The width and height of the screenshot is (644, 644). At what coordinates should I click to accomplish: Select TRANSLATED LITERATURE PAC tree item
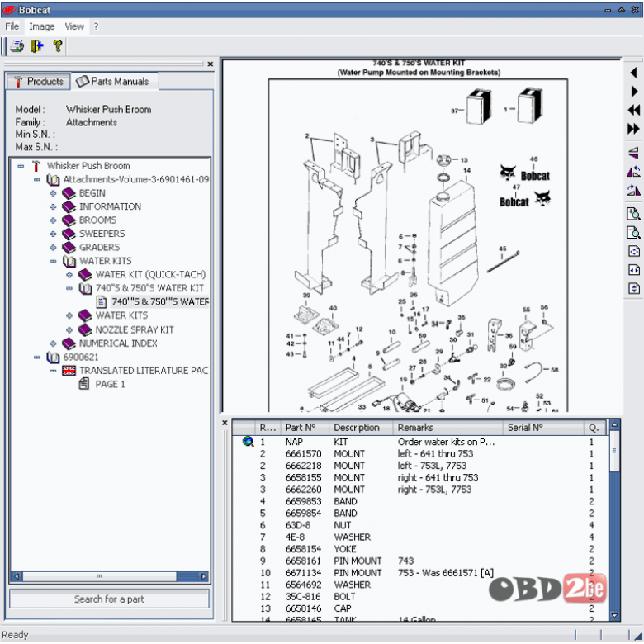[144, 371]
